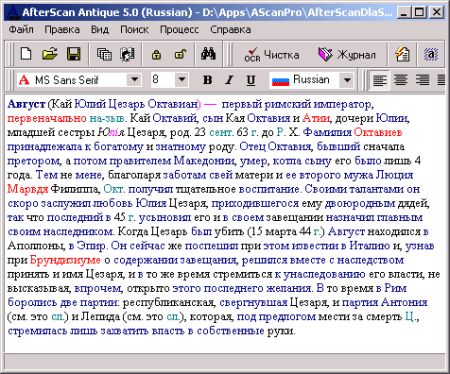The height and width of the screenshot is (374, 450).
Task: Maximize the AfterScan window
Action: (419, 13)
